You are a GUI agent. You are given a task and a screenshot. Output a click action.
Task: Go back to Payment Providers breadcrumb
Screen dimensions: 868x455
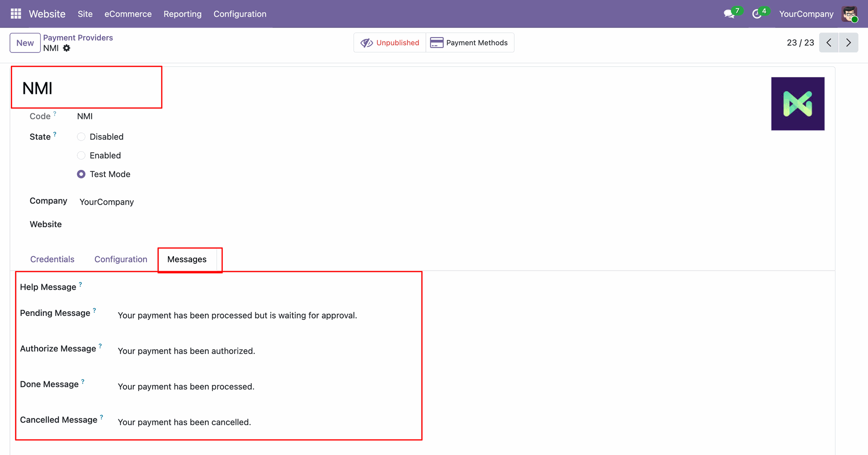tap(78, 38)
